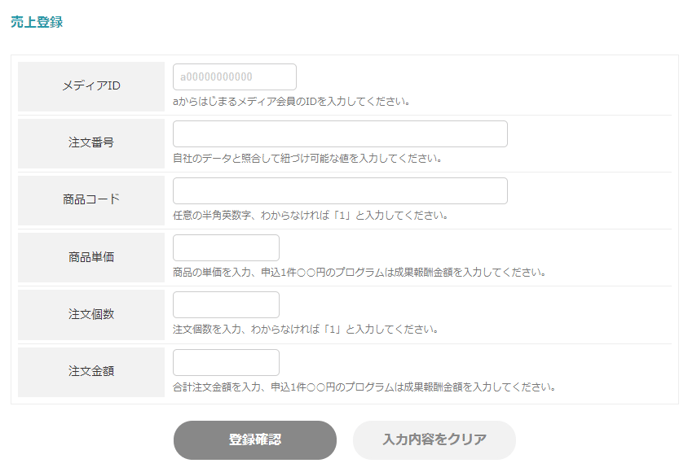
Task: Click the help text under 注文番号 field
Action: point(307,158)
